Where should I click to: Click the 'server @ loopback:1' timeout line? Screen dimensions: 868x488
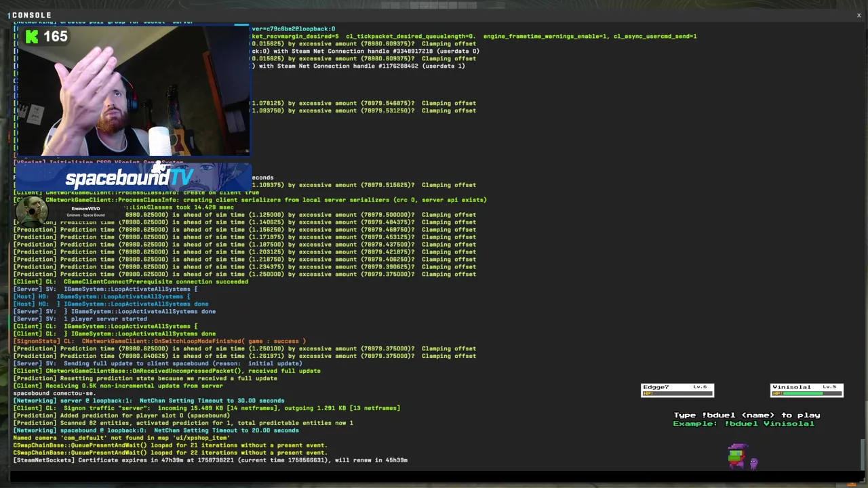(149, 401)
